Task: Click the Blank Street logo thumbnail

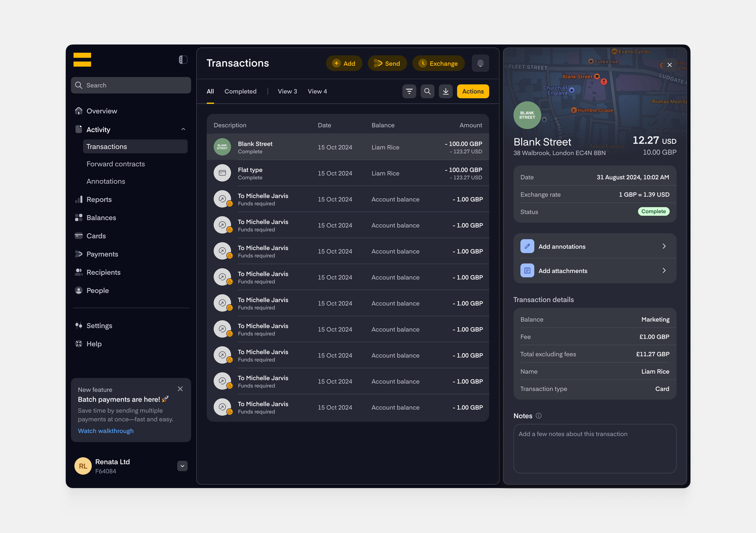Action: click(x=222, y=147)
